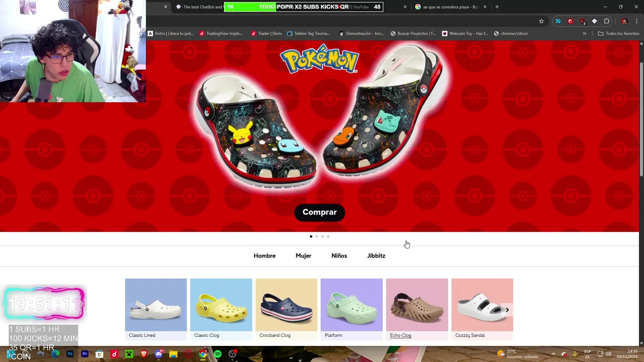Open the red 'd' app in the taskbar
The height and width of the screenshot is (362, 644).
tap(114, 354)
